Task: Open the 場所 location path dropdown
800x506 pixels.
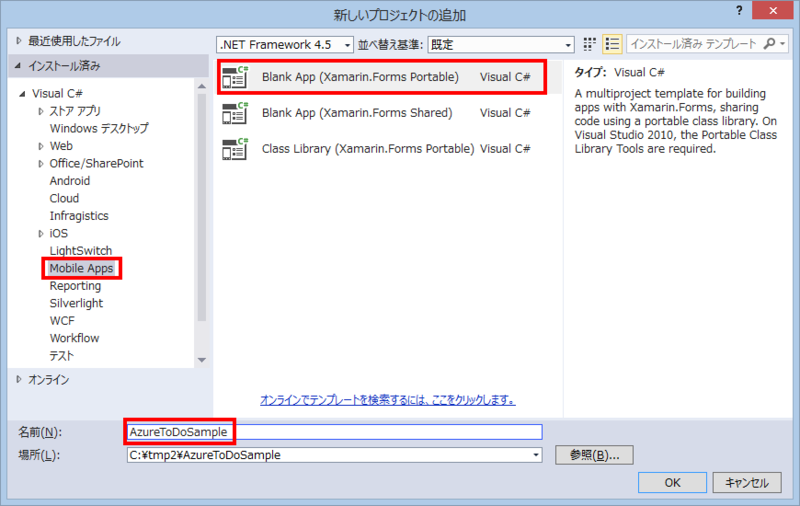Action: point(536,455)
